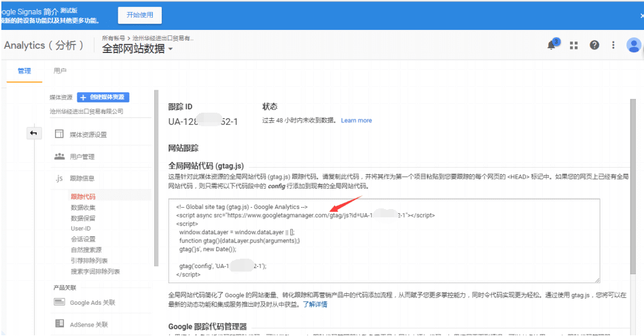Open 用户管理 user management
The width and height of the screenshot is (644, 336).
[x=82, y=156]
